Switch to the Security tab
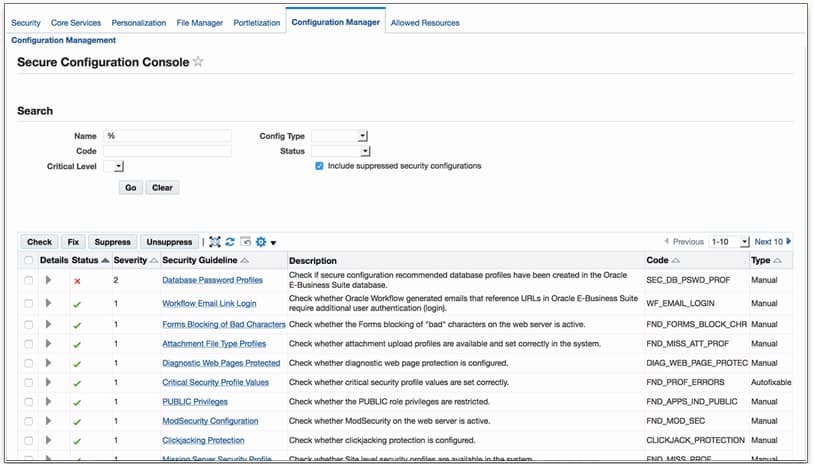This screenshot has width=813, height=464. tap(25, 23)
